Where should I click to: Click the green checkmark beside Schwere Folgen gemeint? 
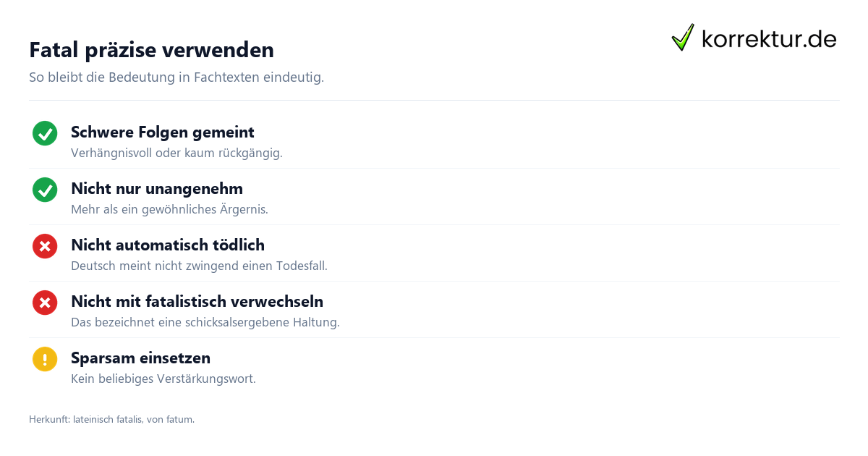point(45,133)
